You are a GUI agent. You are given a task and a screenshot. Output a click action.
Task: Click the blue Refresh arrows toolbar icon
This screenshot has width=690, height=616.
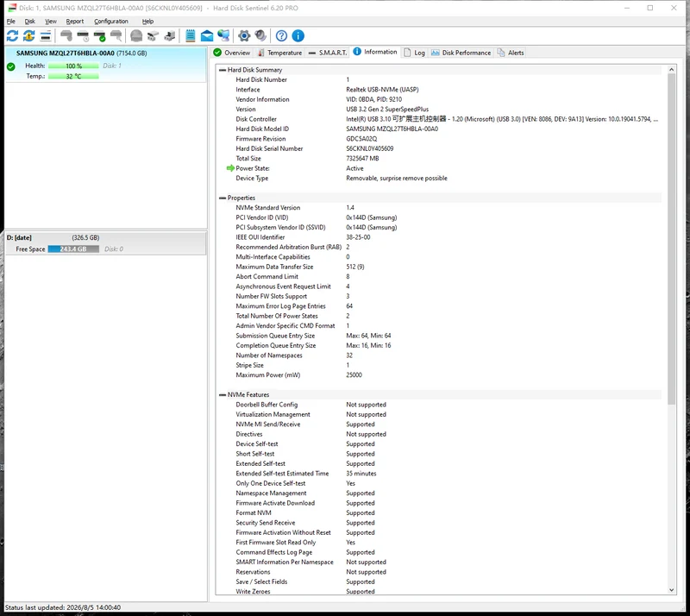point(12,35)
